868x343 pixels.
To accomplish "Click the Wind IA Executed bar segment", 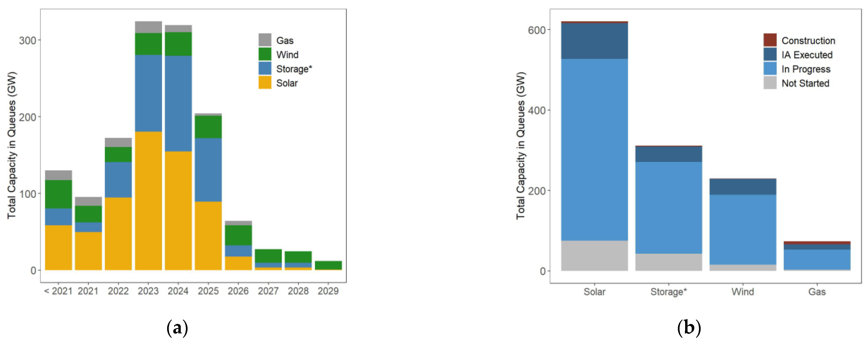I will [743, 187].
